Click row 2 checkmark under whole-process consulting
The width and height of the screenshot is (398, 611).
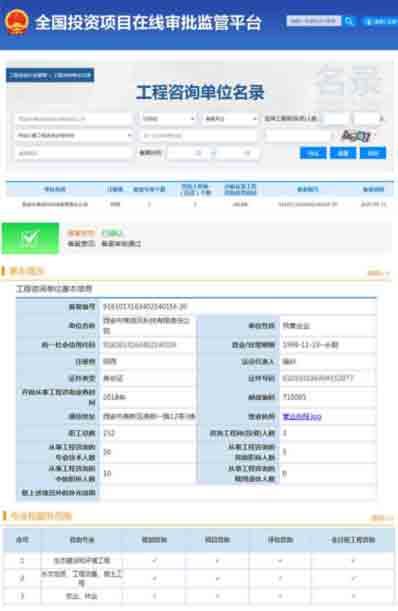pos(353,579)
